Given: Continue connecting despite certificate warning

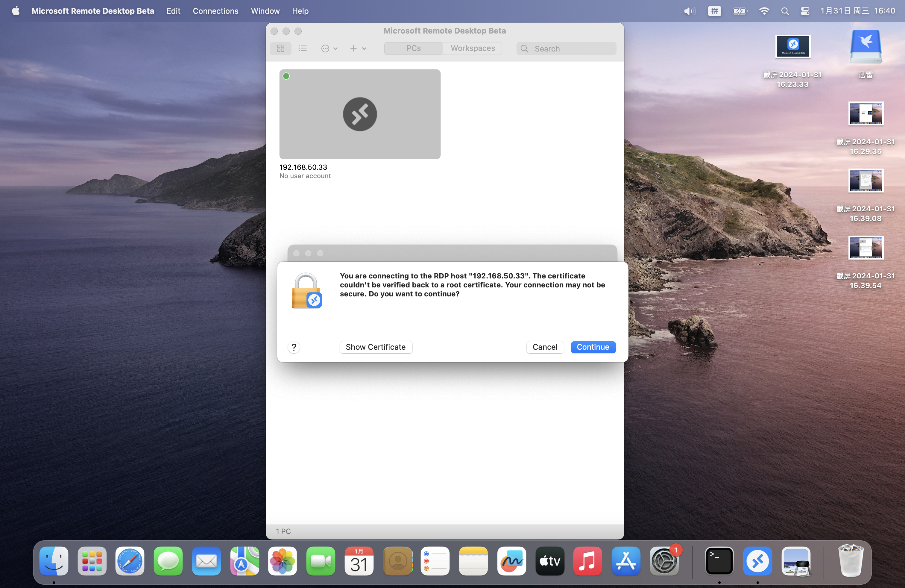Looking at the screenshot, I should (593, 347).
